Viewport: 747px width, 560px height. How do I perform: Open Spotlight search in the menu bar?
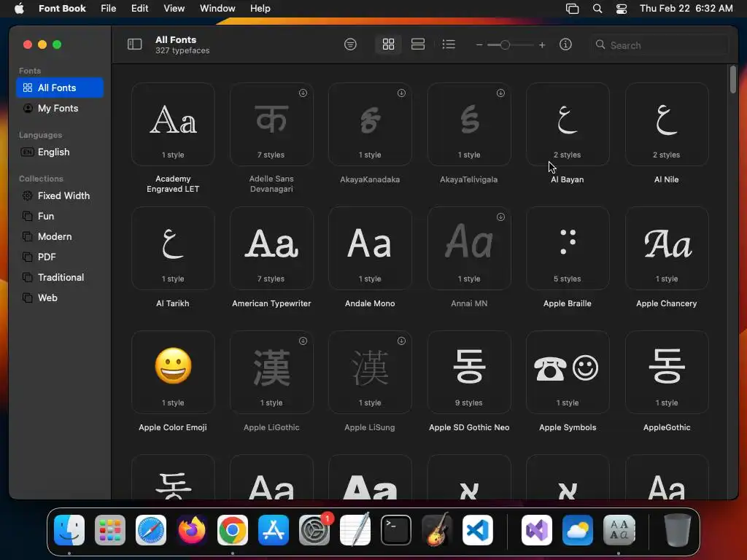tap(597, 8)
